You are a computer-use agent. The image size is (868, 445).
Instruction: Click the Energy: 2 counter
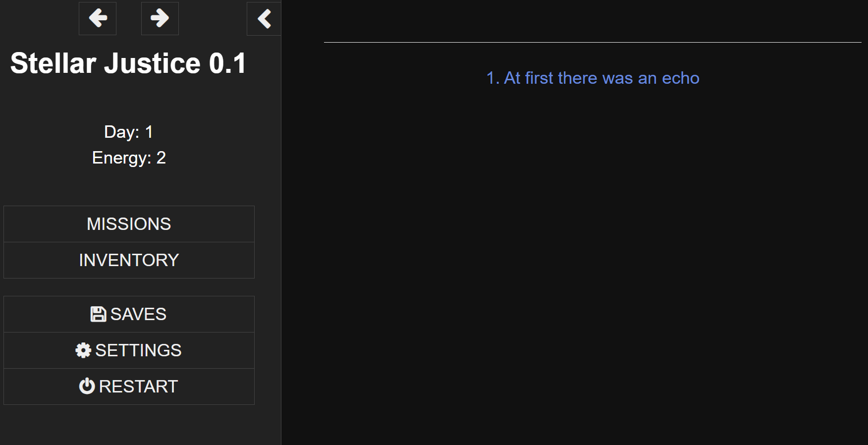click(129, 158)
